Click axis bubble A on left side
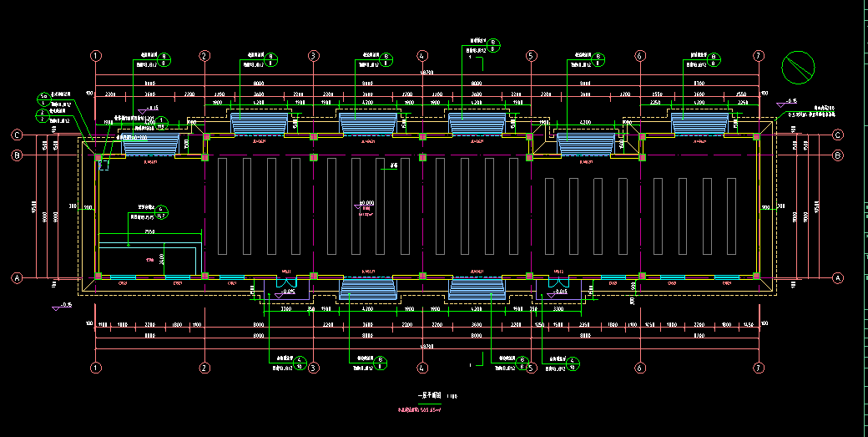868x437 pixels. tap(16, 277)
